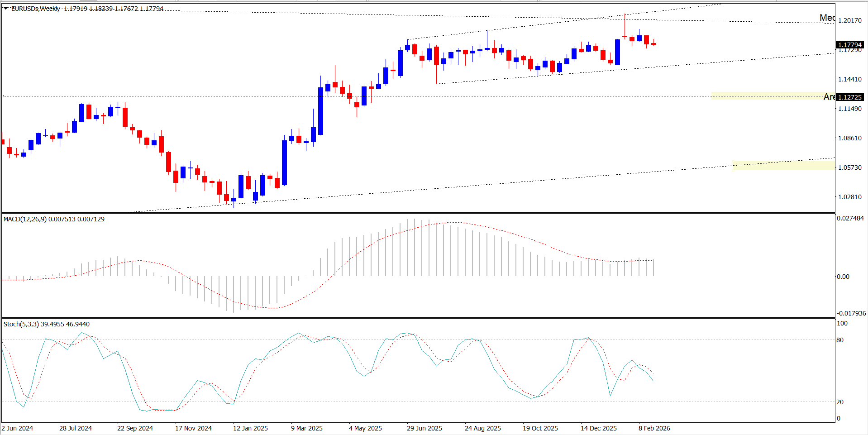Click the 'Are' text label on chart
The width and height of the screenshot is (868, 435).
(x=829, y=97)
